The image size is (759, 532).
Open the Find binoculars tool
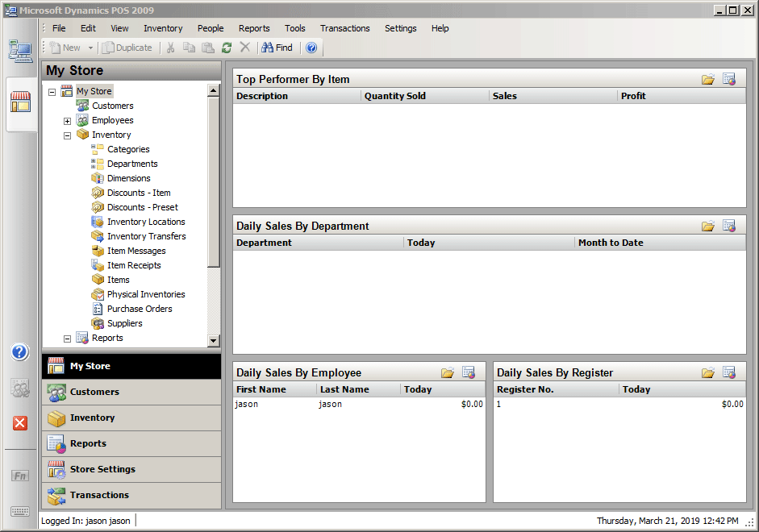277,48
